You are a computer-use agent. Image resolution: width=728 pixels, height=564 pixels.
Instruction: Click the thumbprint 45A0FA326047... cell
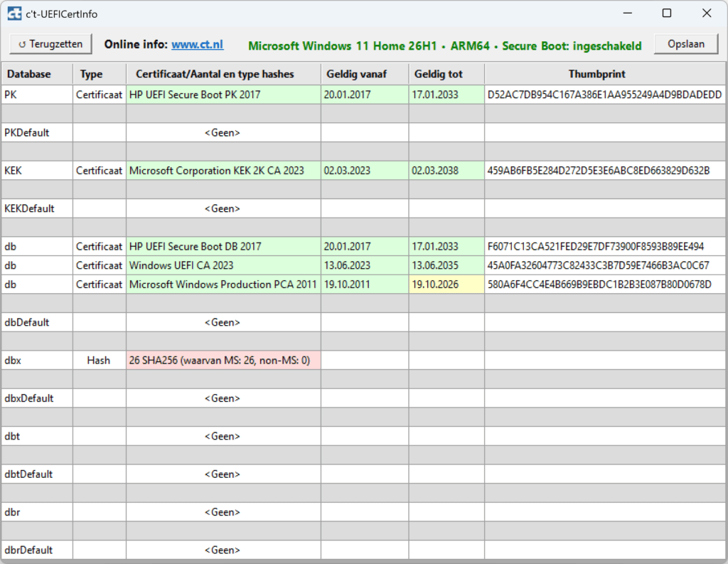click(605, 265)
